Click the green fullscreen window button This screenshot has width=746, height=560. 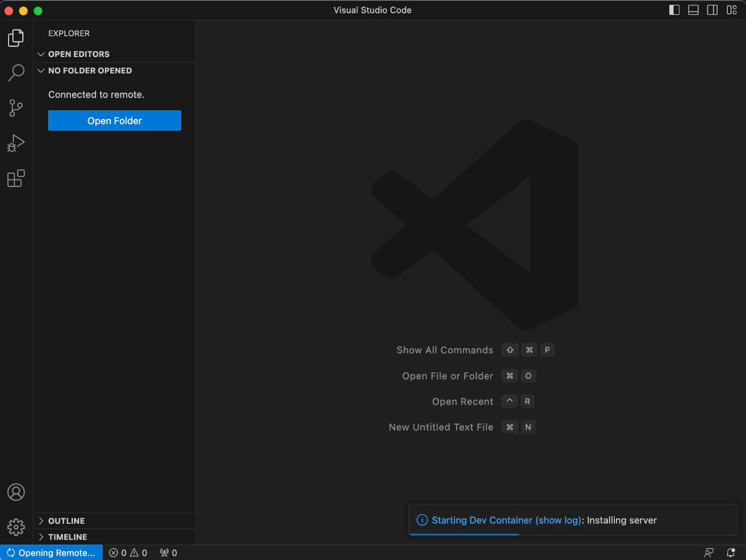pyautogui.click(x=38, y=11)
